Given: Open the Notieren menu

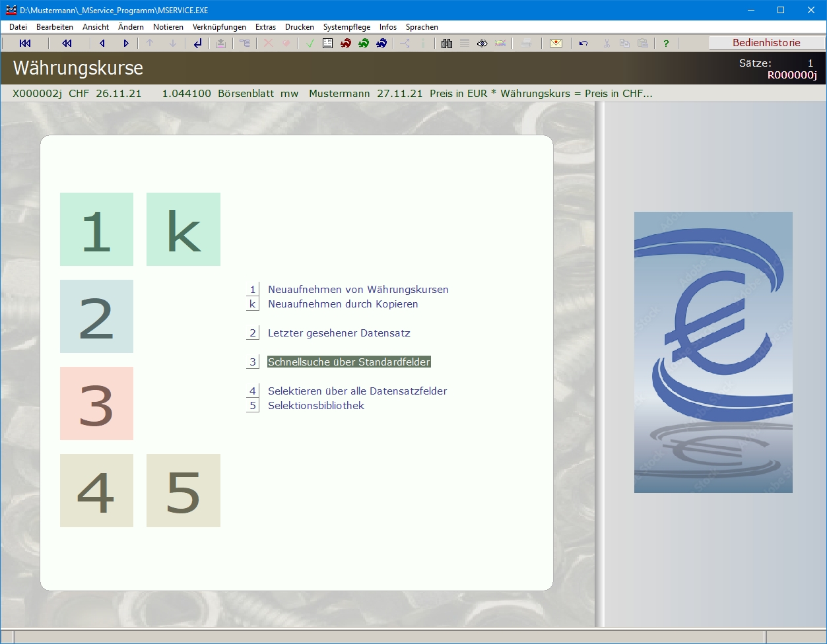Looking at the screenshot, I should pyautogui.click(x=168, y=27).
